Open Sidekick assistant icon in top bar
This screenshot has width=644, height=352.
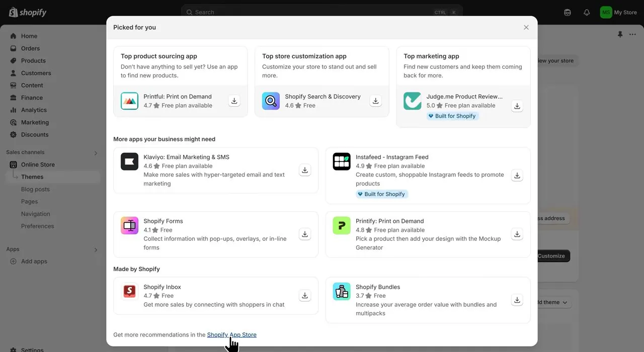tap(568, 13)
